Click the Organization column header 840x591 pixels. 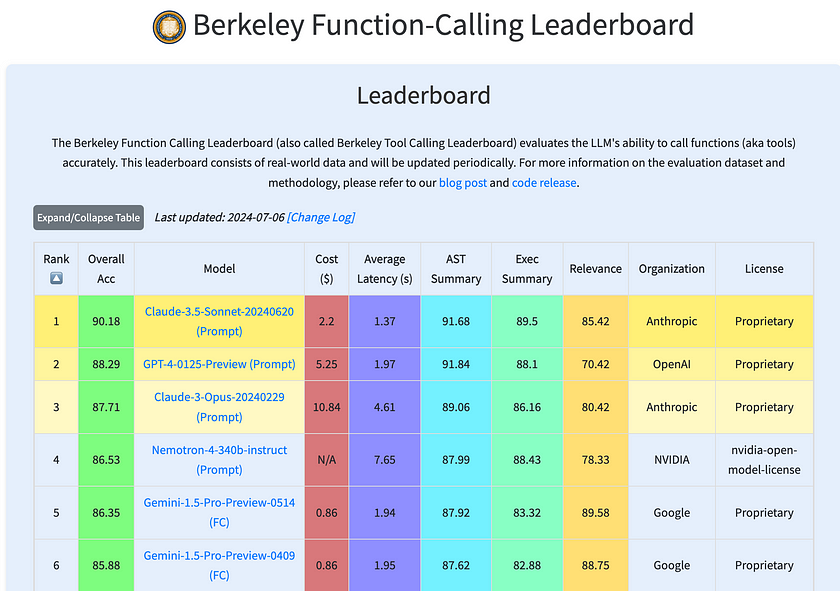coord(672,269)
